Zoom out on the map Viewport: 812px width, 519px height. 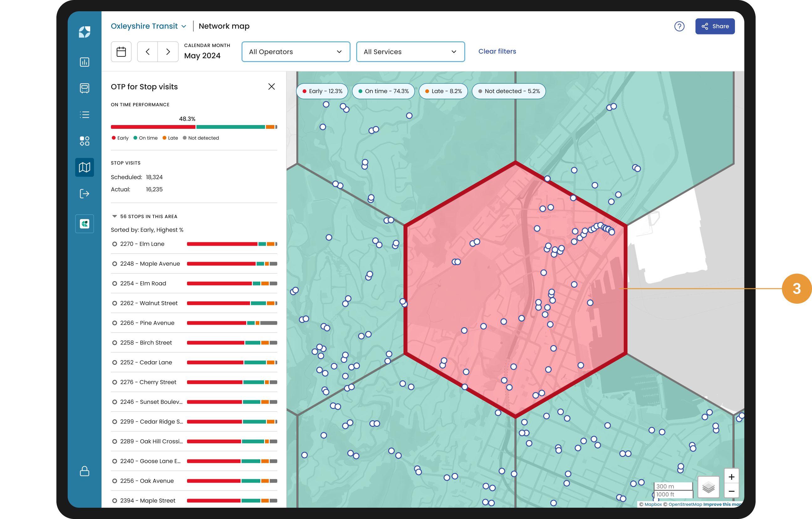pos(731,491)
